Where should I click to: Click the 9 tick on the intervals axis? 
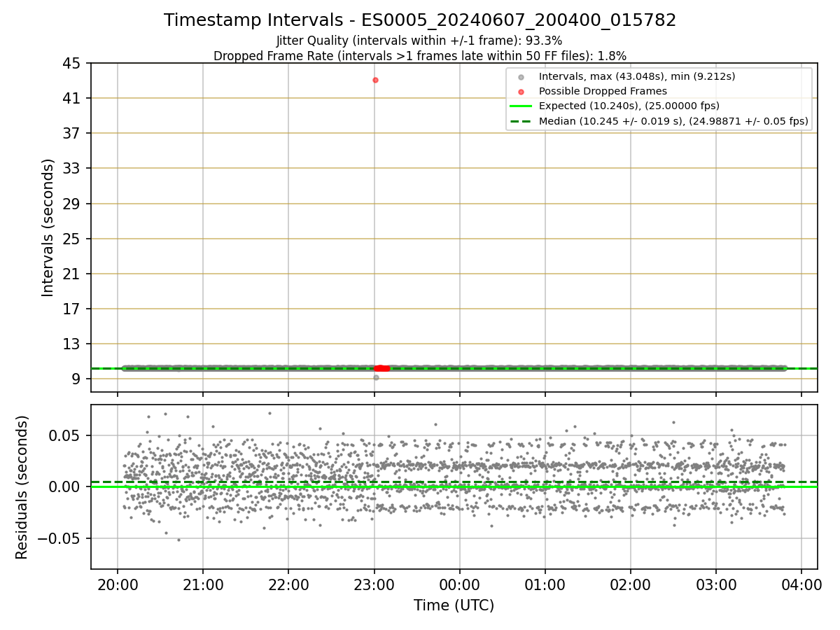click(76, 379)
